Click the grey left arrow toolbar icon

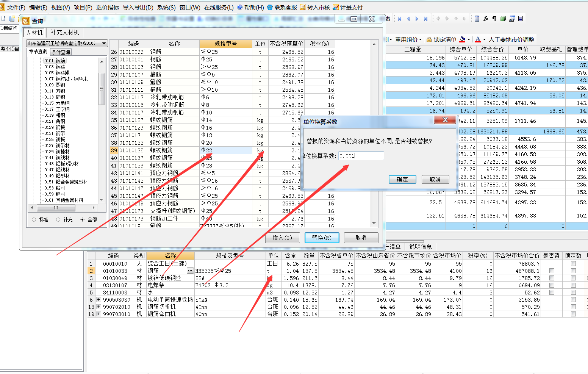point(438,19)
